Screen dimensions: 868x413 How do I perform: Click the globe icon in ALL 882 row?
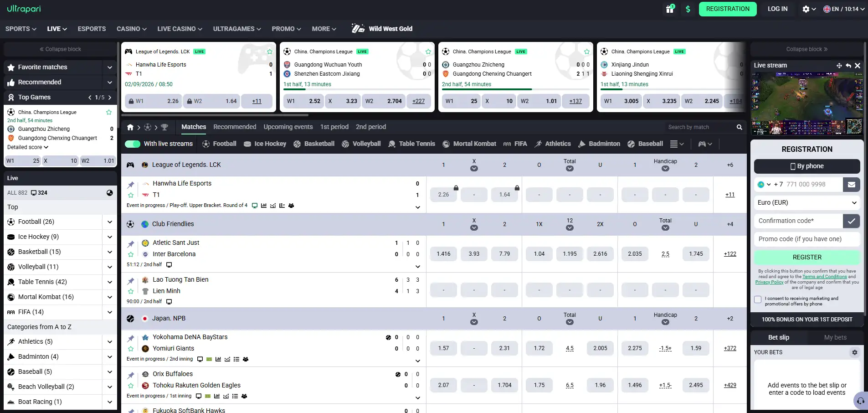click(x=110, y=193)
